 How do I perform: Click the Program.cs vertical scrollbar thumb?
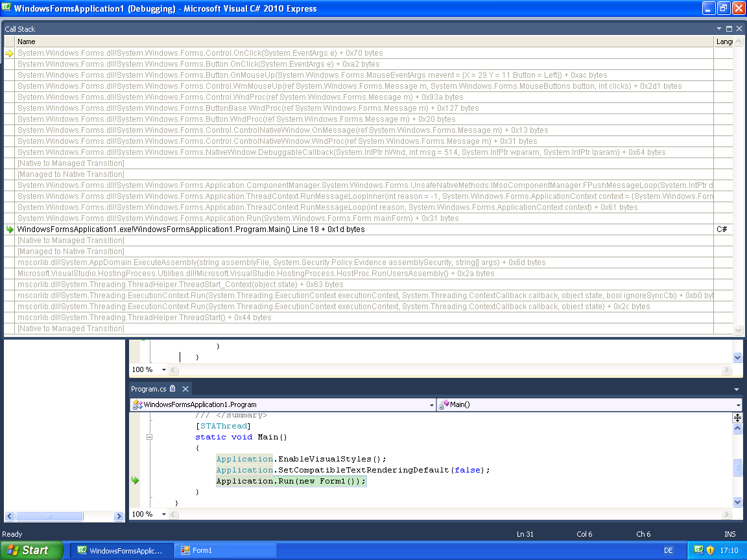(x=737, y=467)
